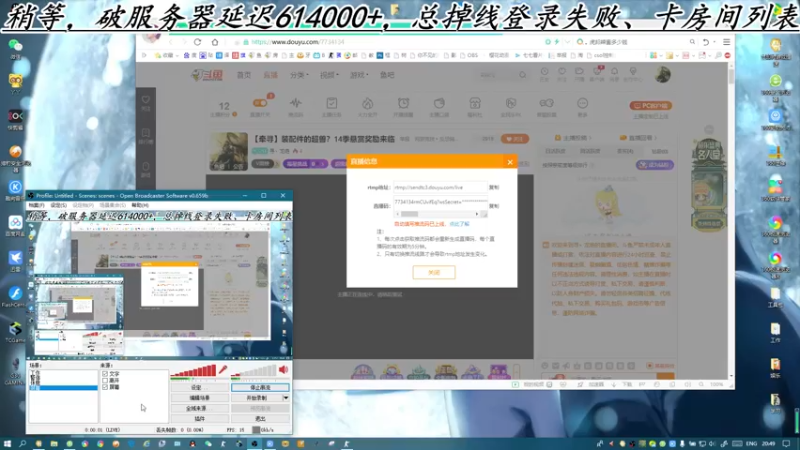This screenshot has height=450, width=800.
Task: Click the Start Recording button in OBS
Action: coord(257,398)
